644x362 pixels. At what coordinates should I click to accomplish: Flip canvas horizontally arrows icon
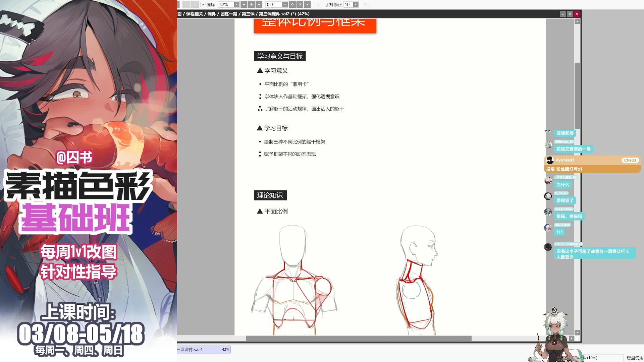pyautogui.click(x=318, y=4)
